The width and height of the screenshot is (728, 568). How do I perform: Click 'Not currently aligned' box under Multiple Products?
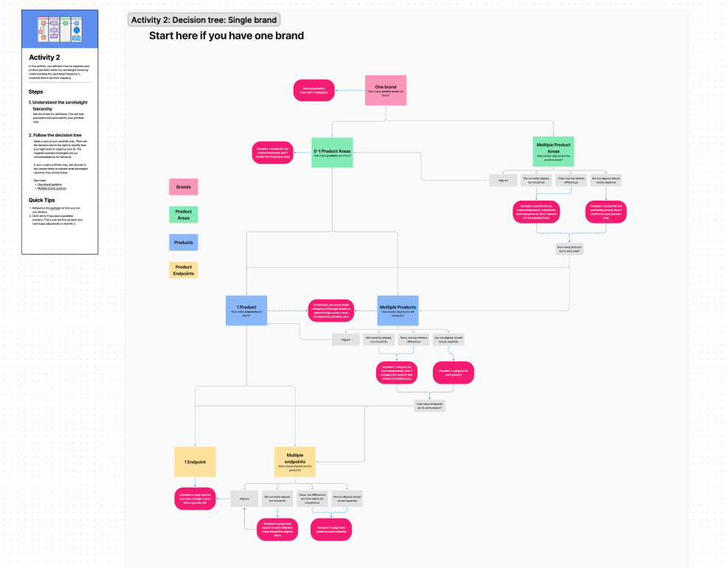(x=379, y=339)
